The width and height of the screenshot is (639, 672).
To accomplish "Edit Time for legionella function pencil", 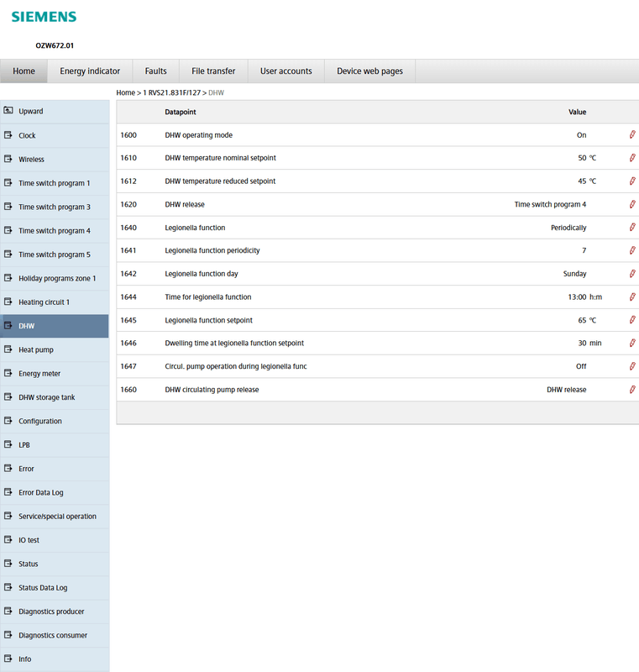I will (632, 297).
